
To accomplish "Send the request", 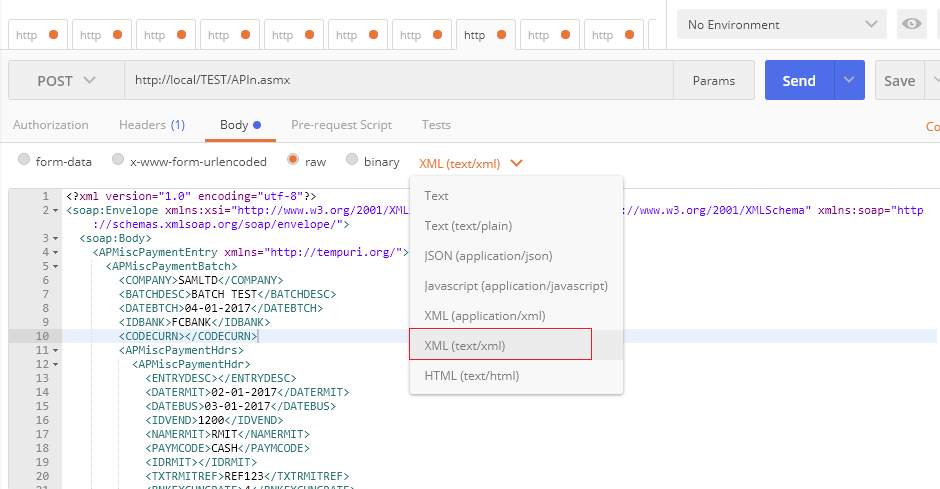I will coord(799,80).
